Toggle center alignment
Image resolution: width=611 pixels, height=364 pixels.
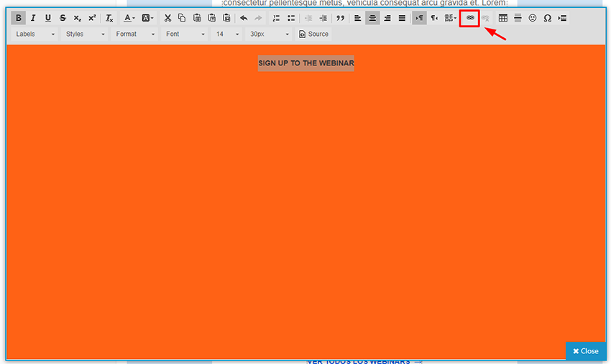tap(372, 18)
